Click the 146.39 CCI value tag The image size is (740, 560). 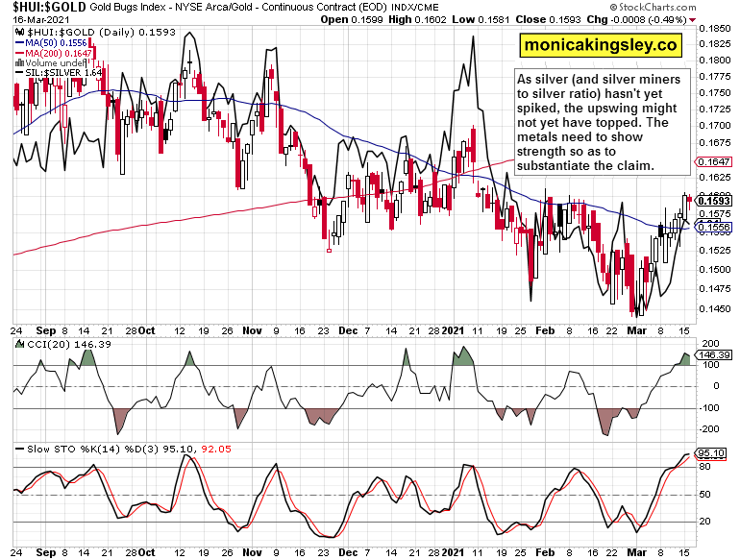(715, 354)
